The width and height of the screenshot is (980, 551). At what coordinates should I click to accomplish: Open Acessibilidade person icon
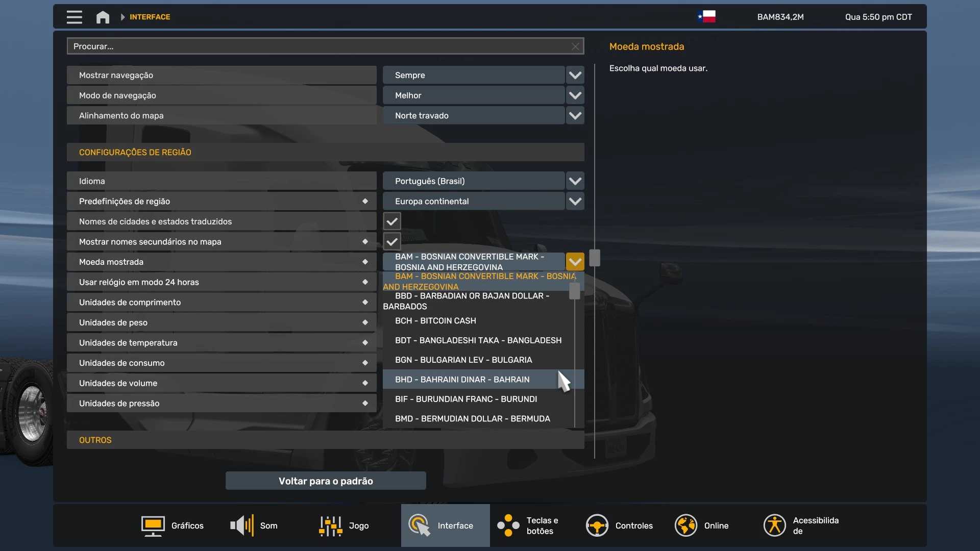tap(774, 525)
